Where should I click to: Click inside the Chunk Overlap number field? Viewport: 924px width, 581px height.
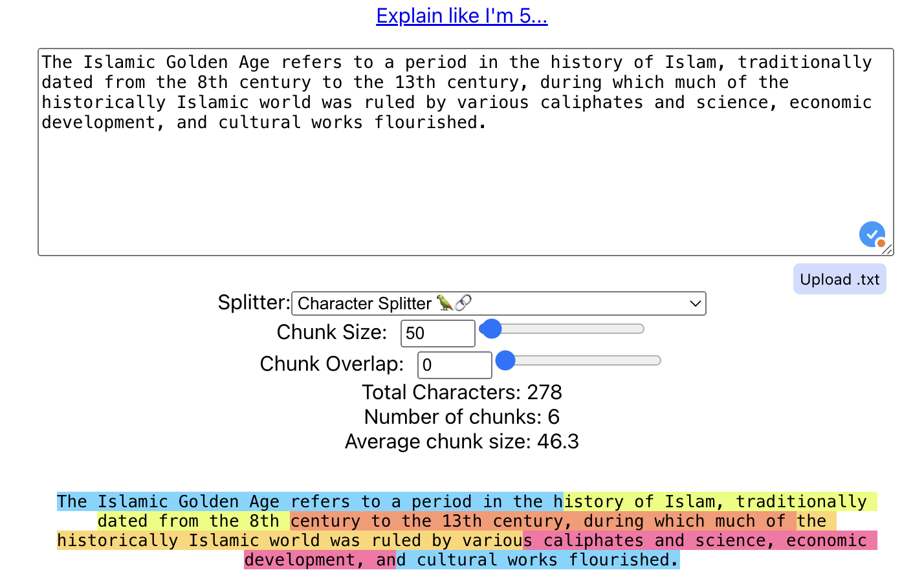click(x=454, y=364)
